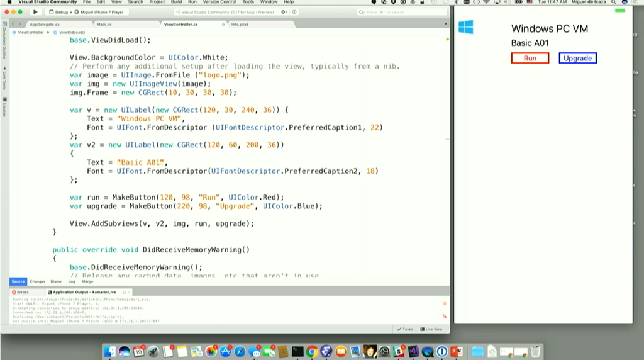Switch to the Merge view tab
The width and height of the screenshot is (644, 360).
[x=87, y=281]
